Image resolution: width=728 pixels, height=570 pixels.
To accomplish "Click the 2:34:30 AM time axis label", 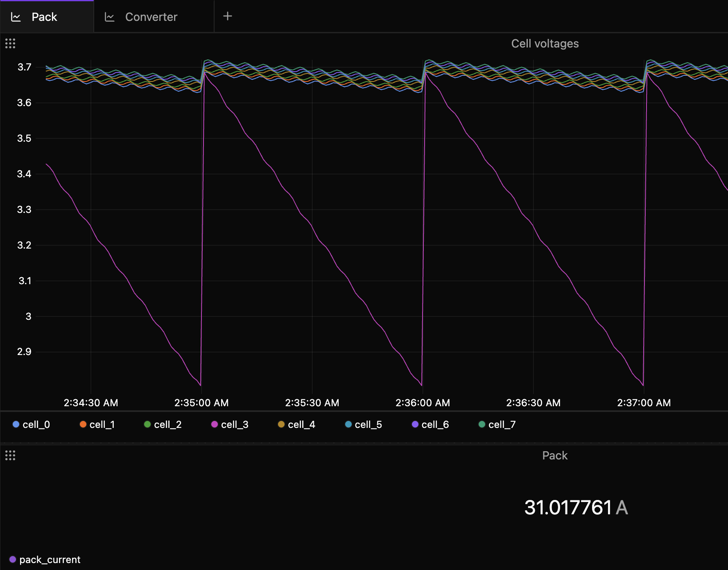I will [x=91, y=403].
